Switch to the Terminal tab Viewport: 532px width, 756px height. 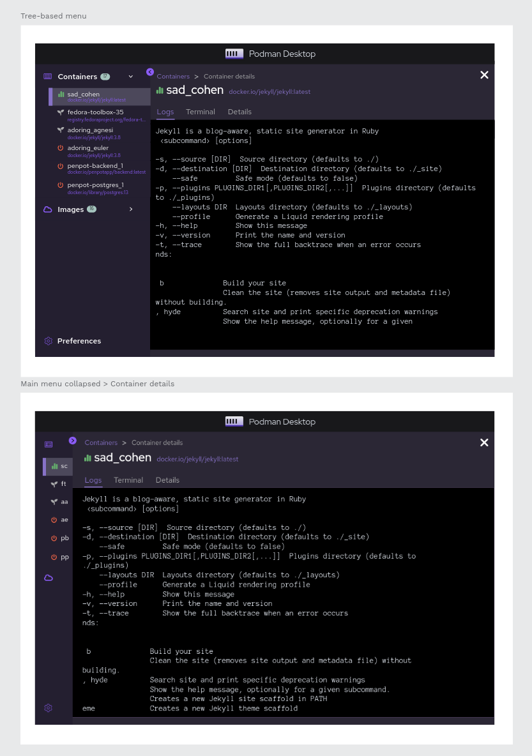click(x=200, y=111)
